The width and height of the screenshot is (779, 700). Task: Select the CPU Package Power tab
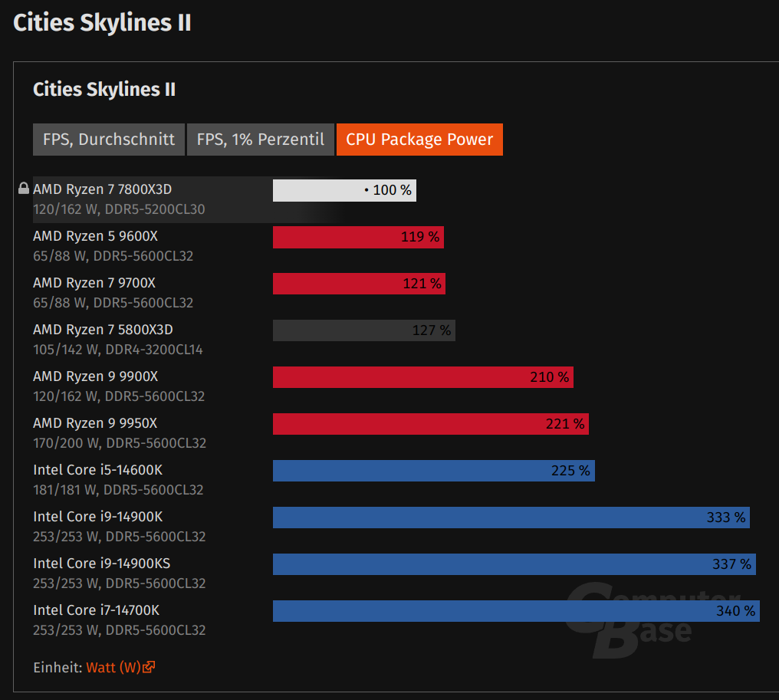click(x=420, y=140)
